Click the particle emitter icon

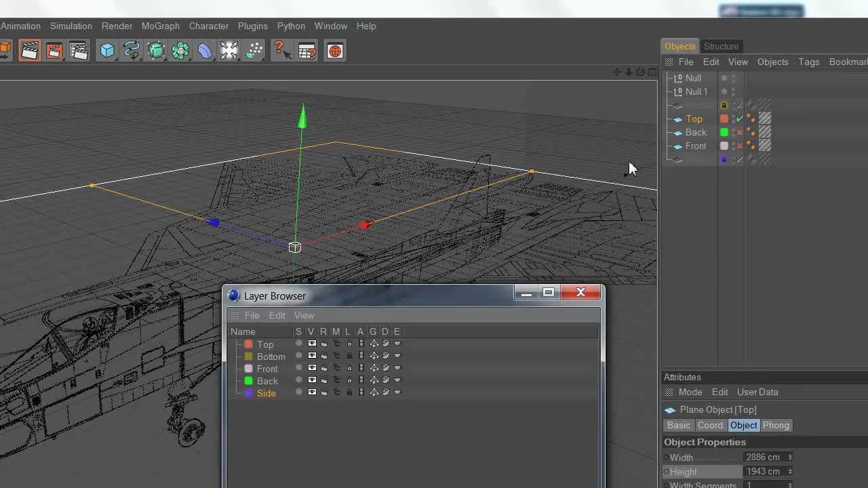254,51
